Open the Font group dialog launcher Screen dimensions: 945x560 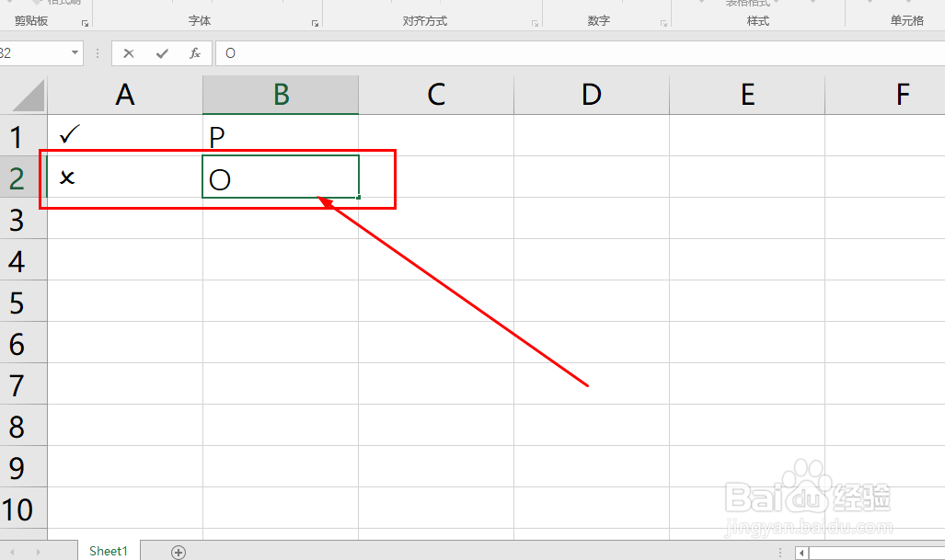click(x=315, y=23)
